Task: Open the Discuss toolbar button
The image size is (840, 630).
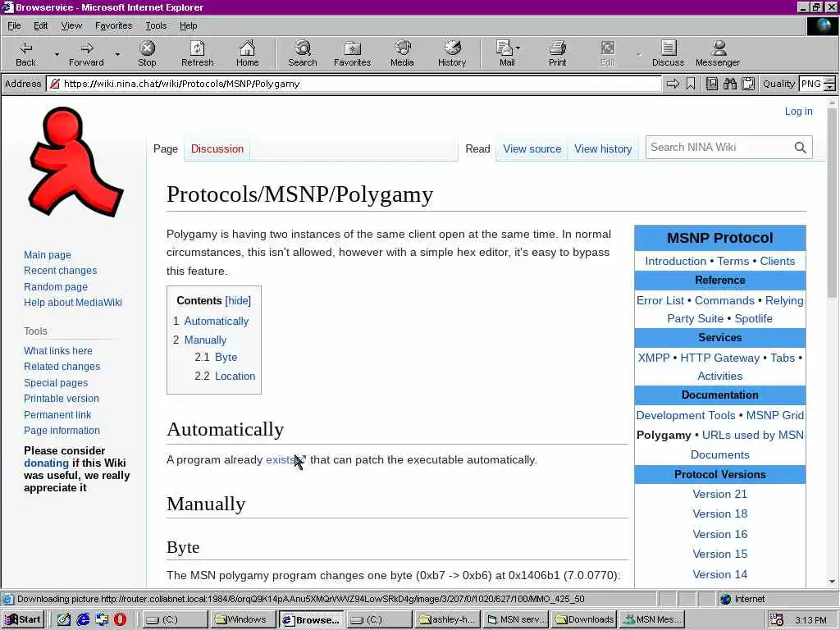Action: pos(668,53)
